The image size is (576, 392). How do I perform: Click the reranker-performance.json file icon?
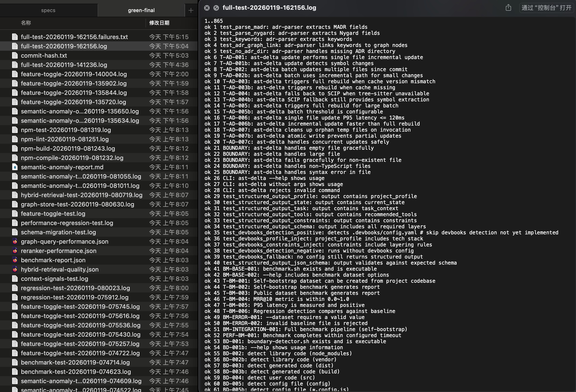click(15, 251)
